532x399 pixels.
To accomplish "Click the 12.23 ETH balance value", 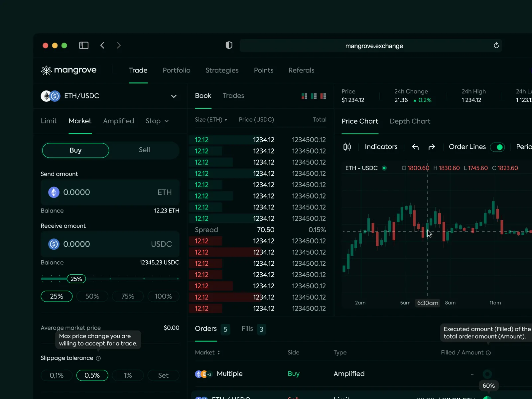I will tap(167, 211).
